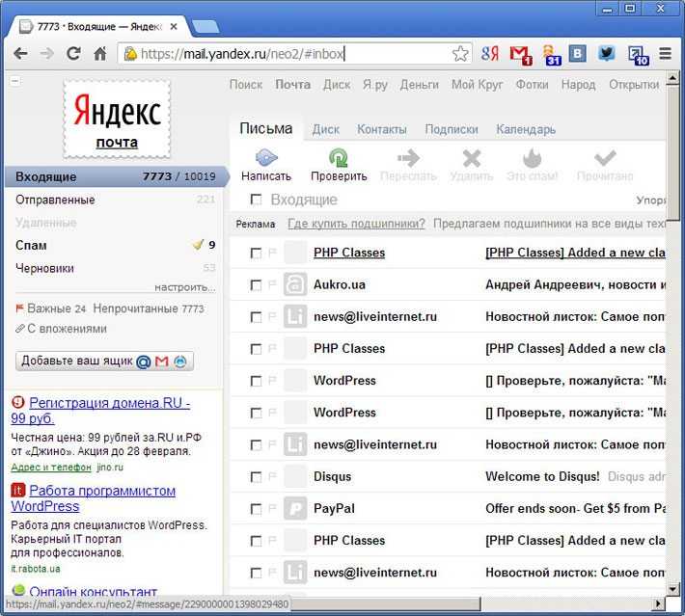
Task: Open ad link Где купить подшипники?
Action: (x=356, y=224)
